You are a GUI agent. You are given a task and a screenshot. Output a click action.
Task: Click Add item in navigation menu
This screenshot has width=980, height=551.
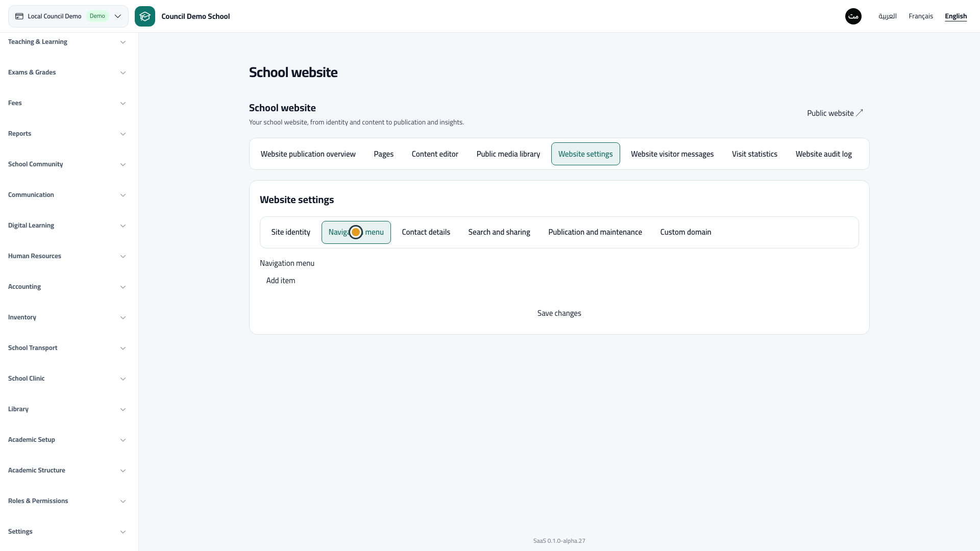[281, 281]
